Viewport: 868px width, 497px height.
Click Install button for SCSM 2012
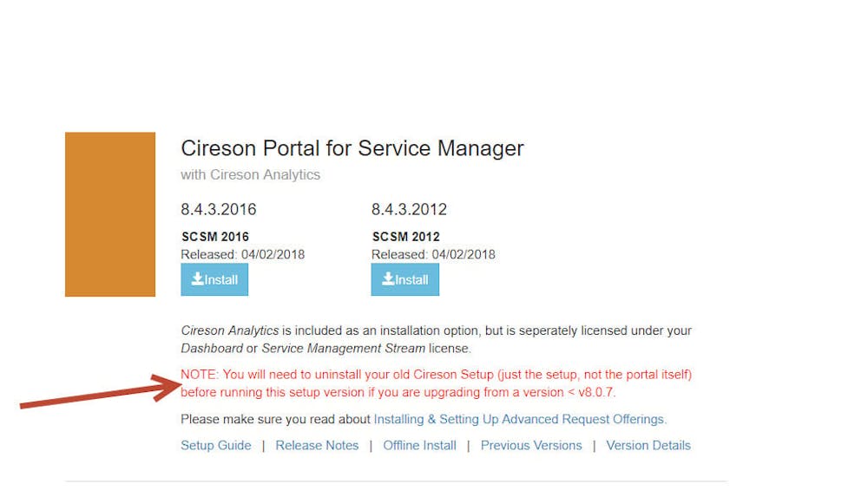pyautogui.click(x=405, y=279)
